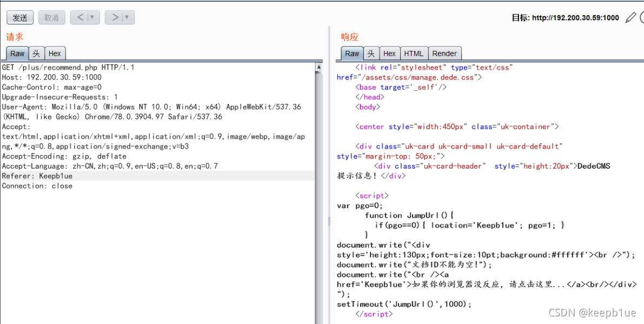Image resolution: width=644 pixels, height=324 pixels.
Task: Click the 'Connection: close' line
Action: [x=37, y=186]
